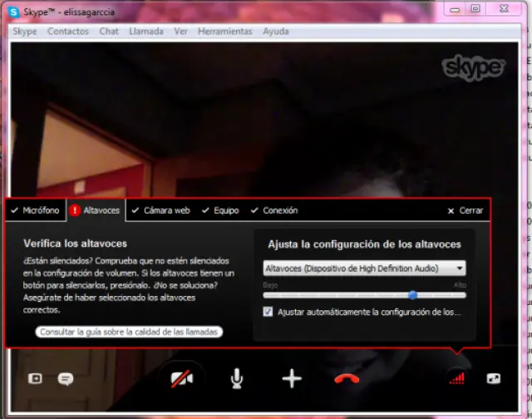Image resolution: width=532 pixels, height=419 pixels.
Task: Select the Altavoces tab
Action: coord(96,210)
